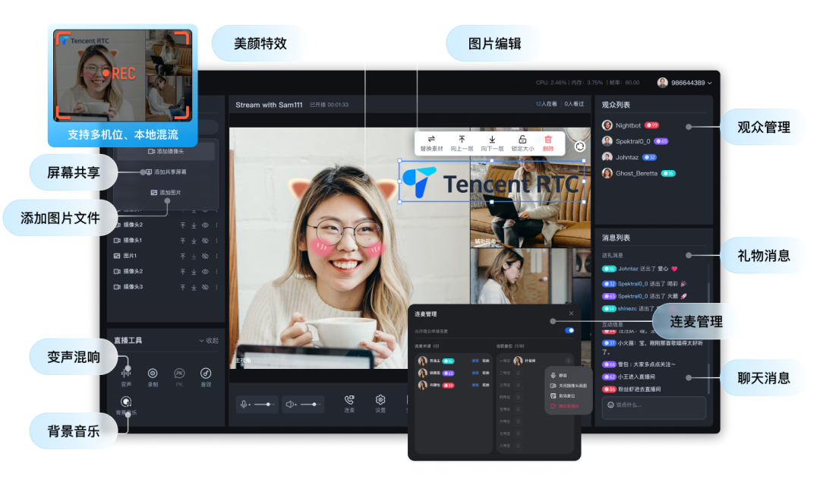Open account dropdown 986644389
Image resolution: width=820 pixels, height=504 pixels.
coord(685,83)
